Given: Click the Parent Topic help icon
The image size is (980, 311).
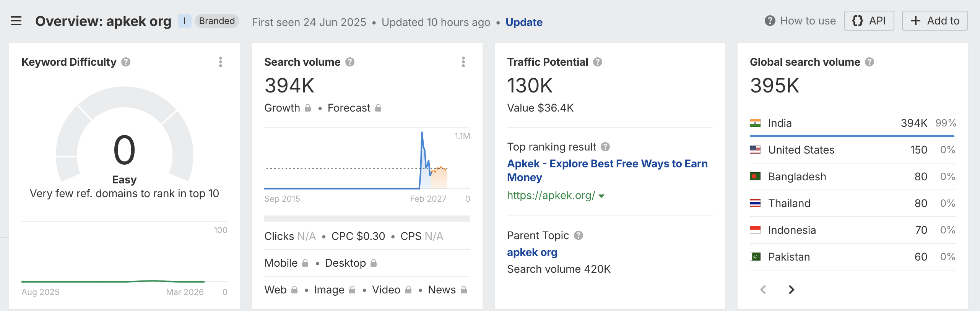Looking at the screenshot, I should [x=579, y=236].
